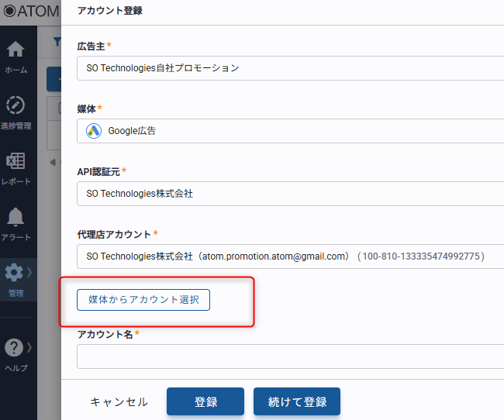Open the ヘルプ question mark icon
Image resolution: width=504 pixels, height=420 pixels.
pos(14,348)
